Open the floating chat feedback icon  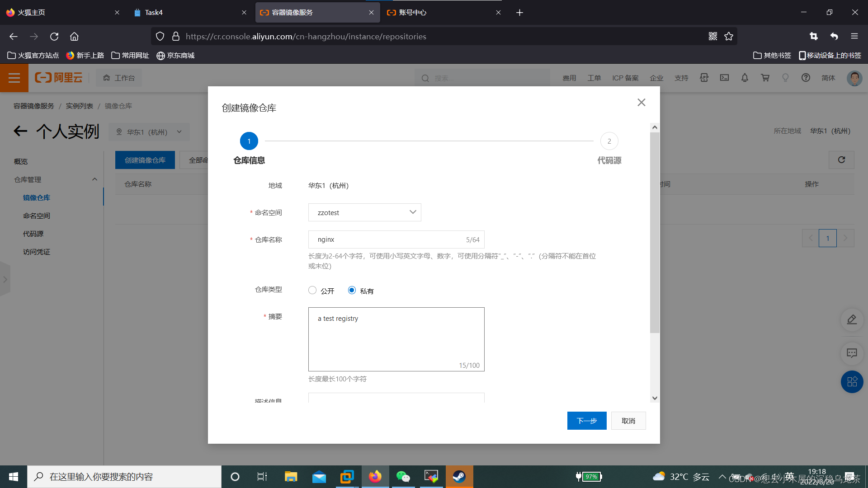[x=852, y=353]
